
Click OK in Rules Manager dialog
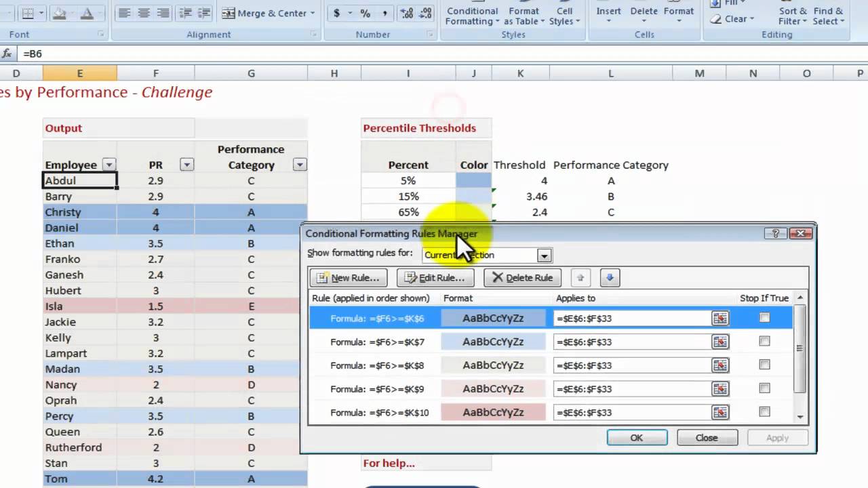click(636, 438)
